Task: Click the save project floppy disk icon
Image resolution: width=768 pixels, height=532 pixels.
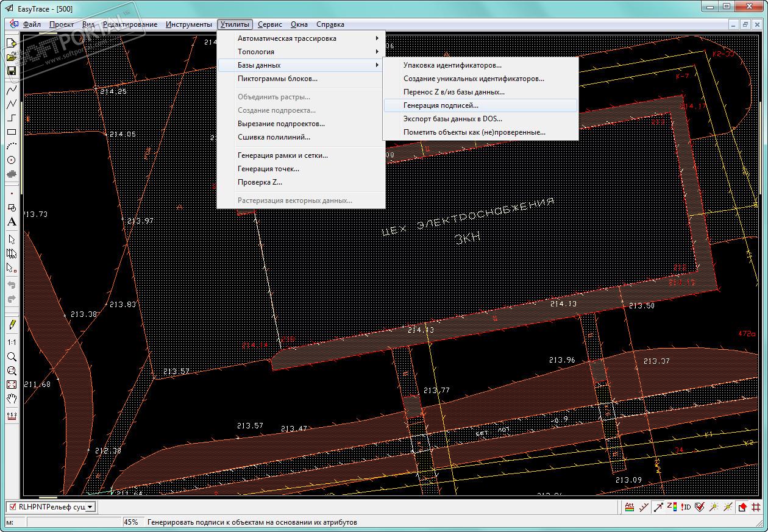Action: click(x=12, y=71)
